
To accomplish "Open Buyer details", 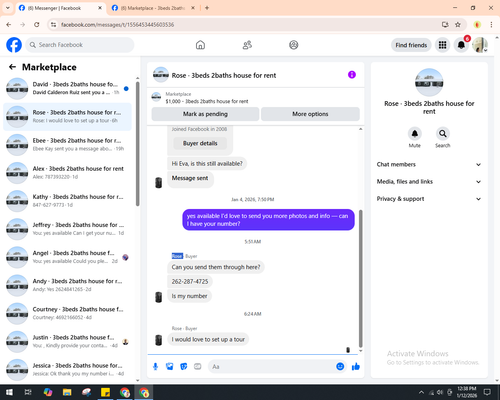I will 200,143.
